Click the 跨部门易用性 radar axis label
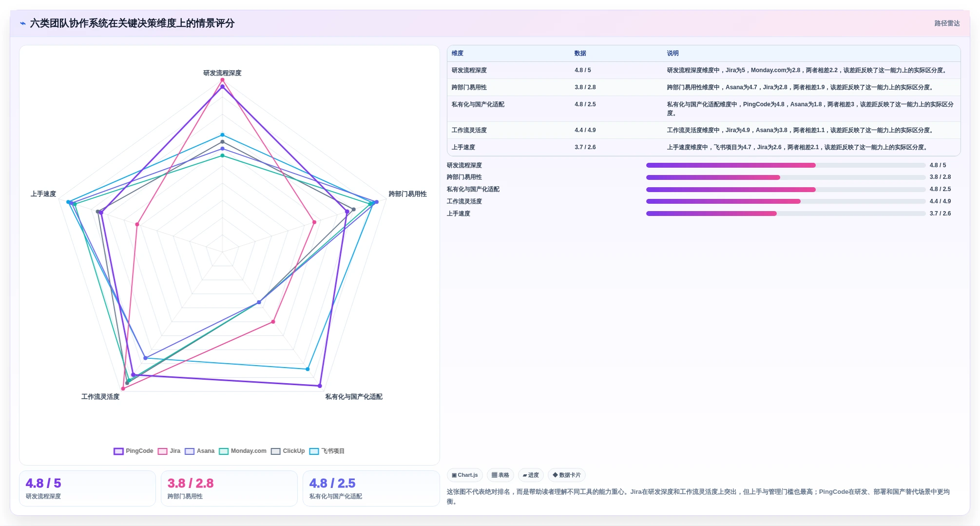The image size is (980, 526). [407, 194]
